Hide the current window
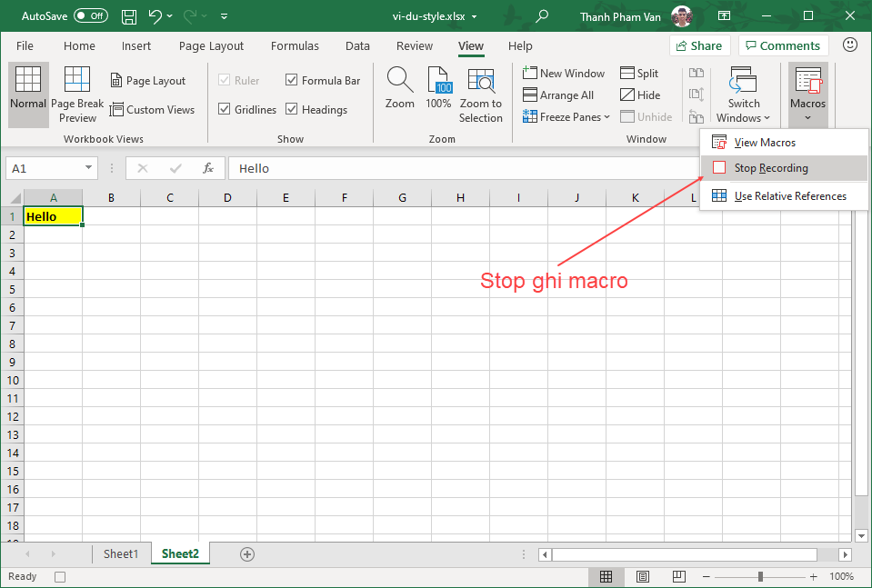This screenshot has height=588, width=872. point(640,95)
